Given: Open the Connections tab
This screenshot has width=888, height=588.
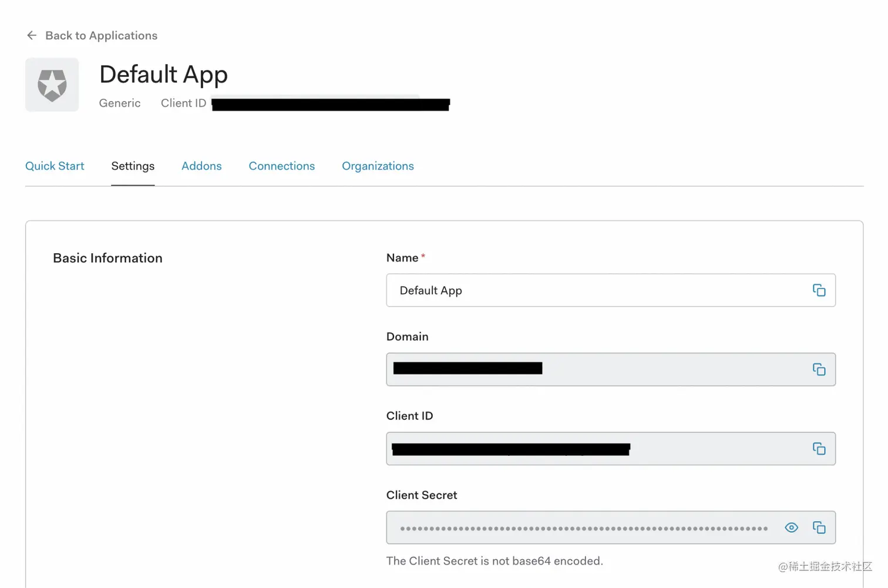Looking at the screenshot, I should point(281,166).
